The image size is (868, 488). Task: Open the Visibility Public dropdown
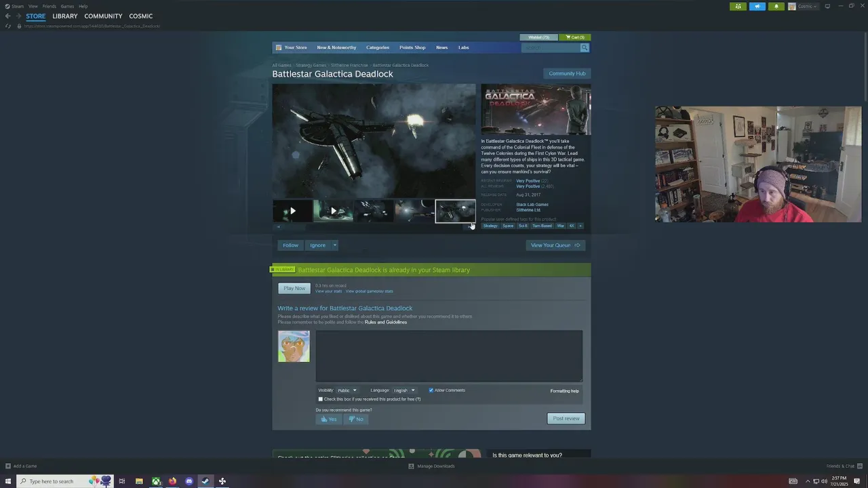(347, 390)
